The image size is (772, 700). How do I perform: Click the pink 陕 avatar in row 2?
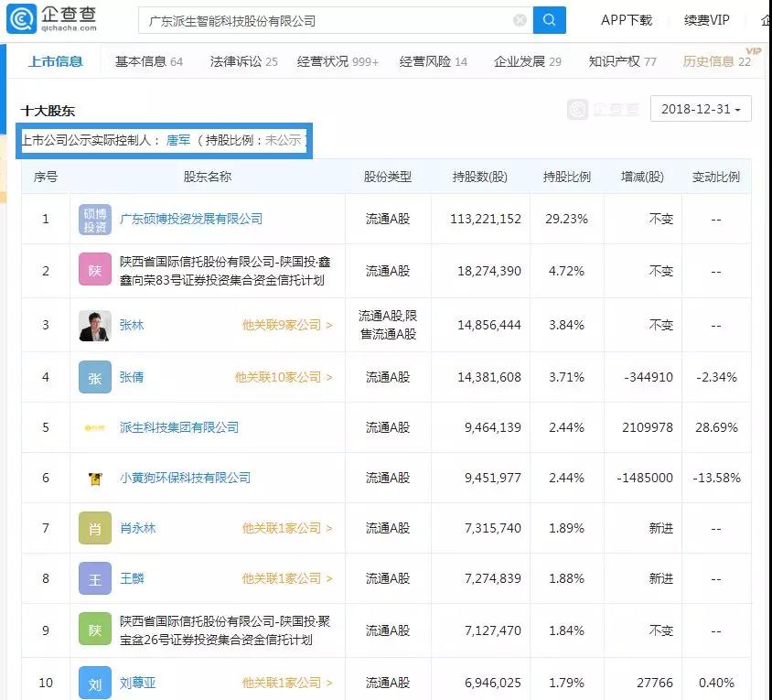point(95,269)
